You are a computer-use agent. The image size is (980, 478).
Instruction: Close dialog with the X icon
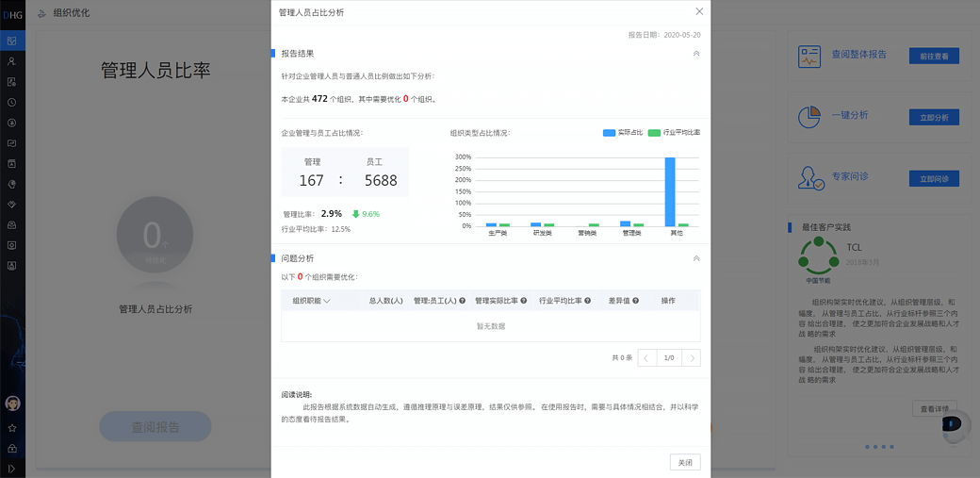coord(699,12)
